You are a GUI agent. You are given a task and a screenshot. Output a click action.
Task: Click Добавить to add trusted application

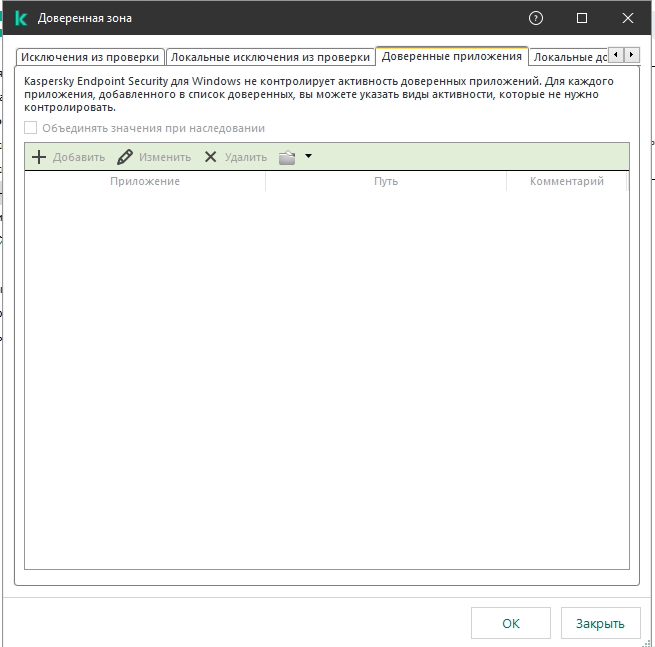pos(69,157)
